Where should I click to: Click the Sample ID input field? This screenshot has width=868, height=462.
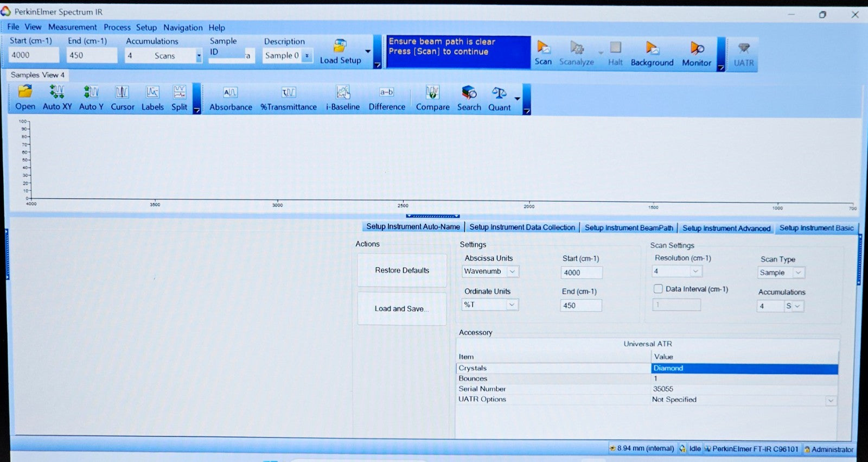tap(232, 55)
